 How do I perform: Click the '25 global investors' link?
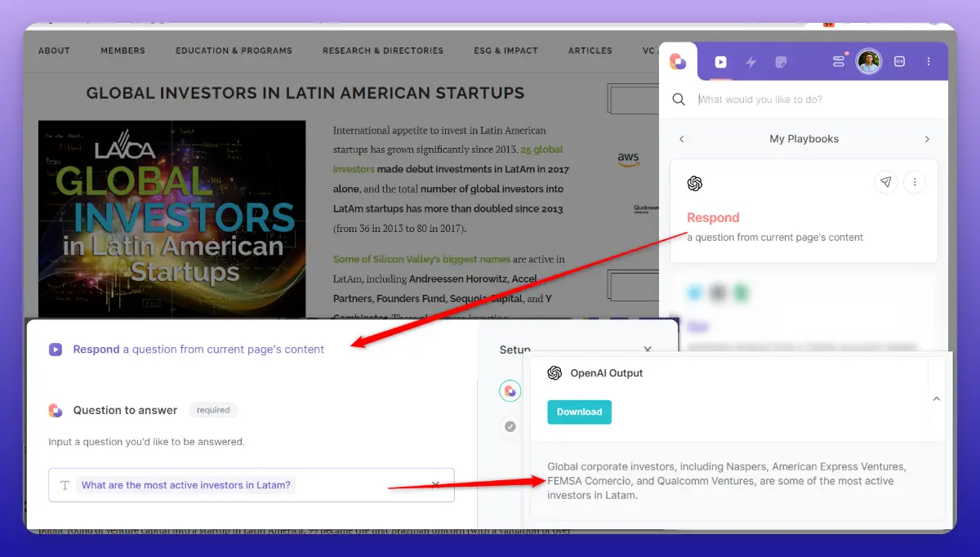point(448,159)
